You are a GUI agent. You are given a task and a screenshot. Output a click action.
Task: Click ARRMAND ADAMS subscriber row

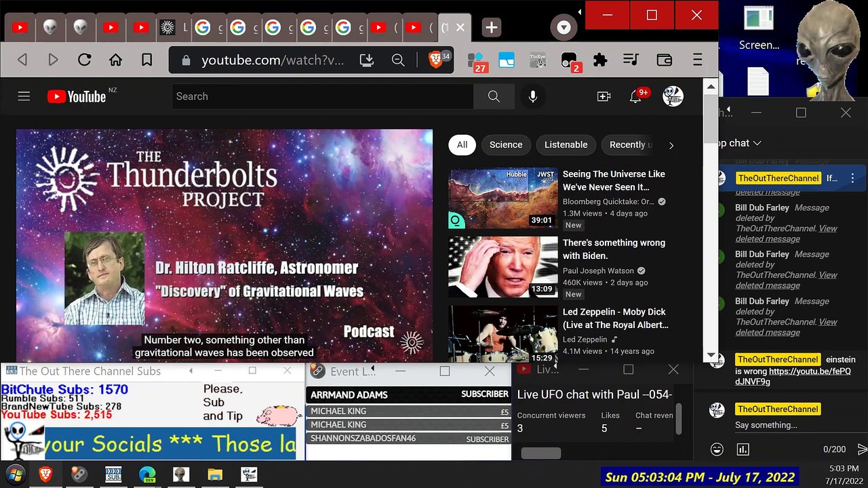(x=409, y=394)
